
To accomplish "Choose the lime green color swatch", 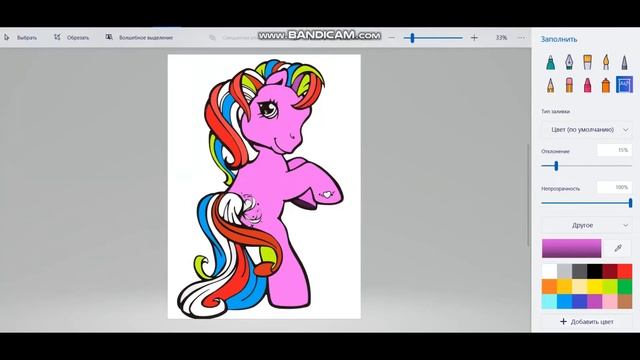I will point(609,287).
